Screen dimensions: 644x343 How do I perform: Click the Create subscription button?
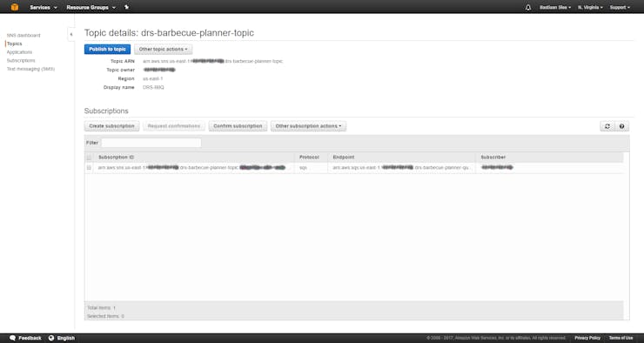pos(111,126)
